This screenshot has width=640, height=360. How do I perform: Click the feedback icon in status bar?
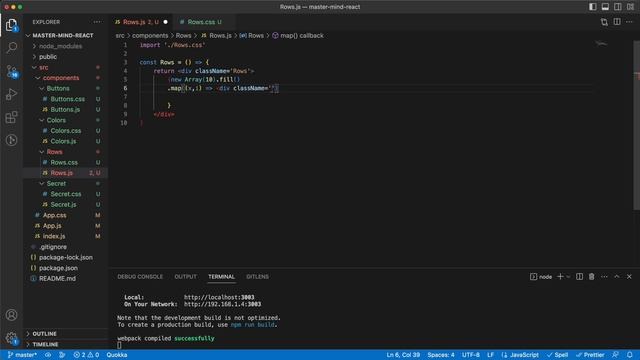coord(615,355)
